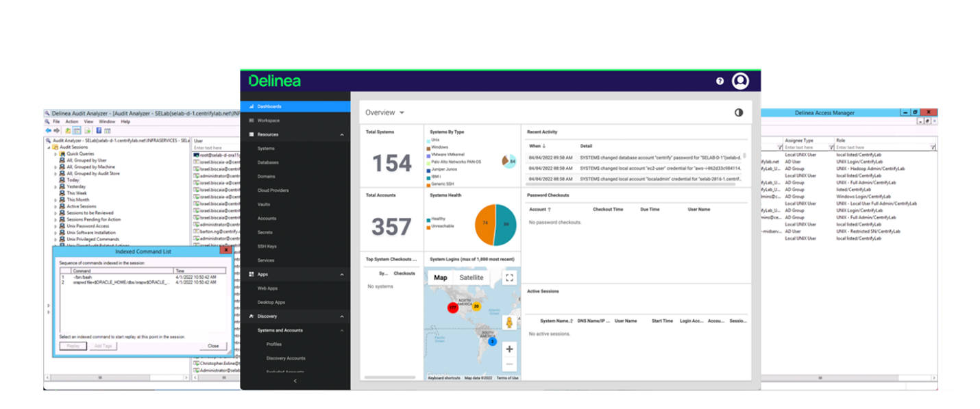The image size is (980, 409).
Task: Switch the map to Map view
Action: (441, 277)
